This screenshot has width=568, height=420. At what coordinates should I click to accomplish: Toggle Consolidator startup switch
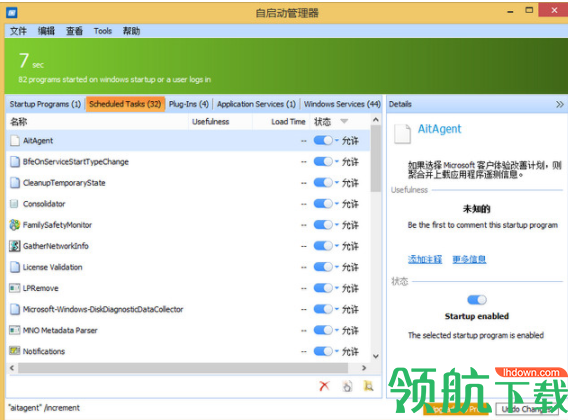(x=323, y=203)
